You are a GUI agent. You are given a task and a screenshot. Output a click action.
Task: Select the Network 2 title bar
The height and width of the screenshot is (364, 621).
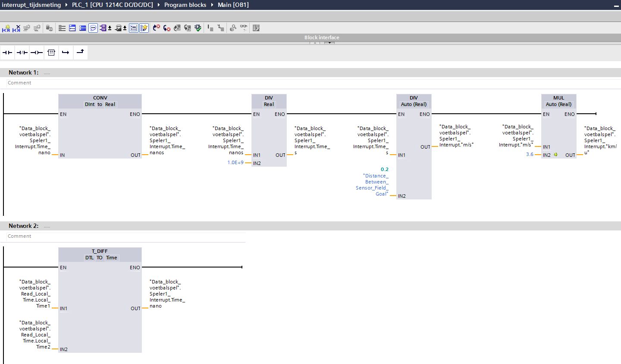click(x=310, y=226)
